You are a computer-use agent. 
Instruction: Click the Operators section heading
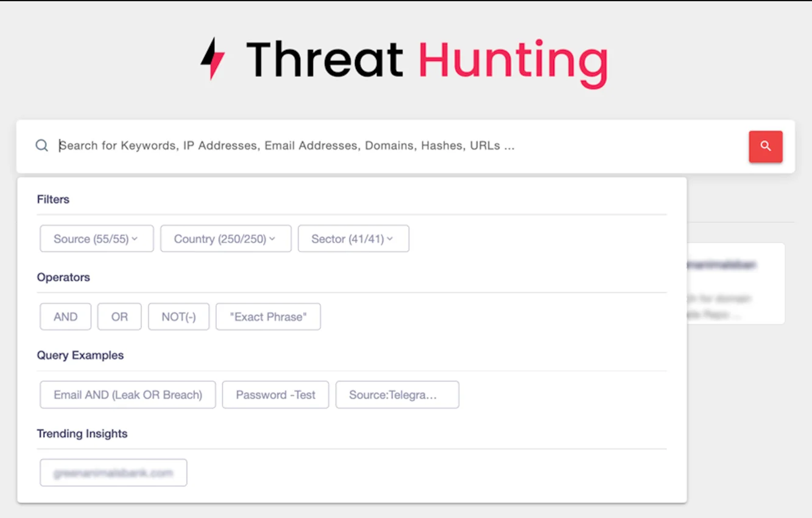click(x=63, y=277)
